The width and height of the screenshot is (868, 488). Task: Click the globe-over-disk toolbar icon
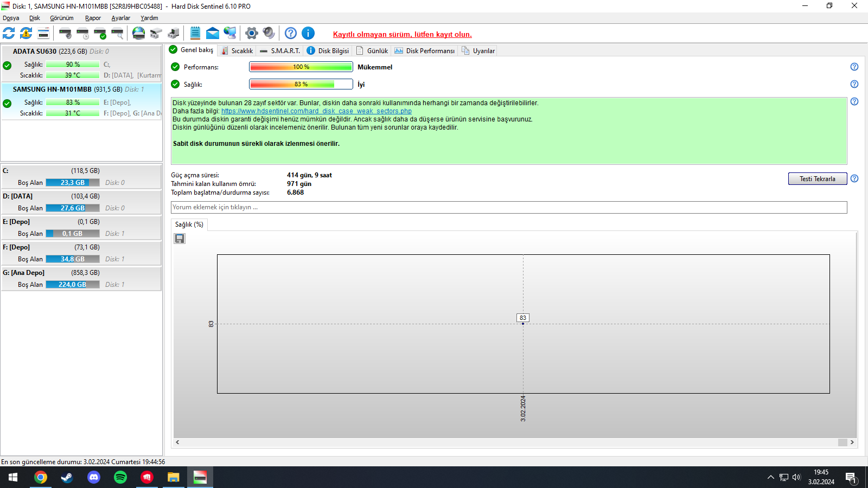(139, 33)
